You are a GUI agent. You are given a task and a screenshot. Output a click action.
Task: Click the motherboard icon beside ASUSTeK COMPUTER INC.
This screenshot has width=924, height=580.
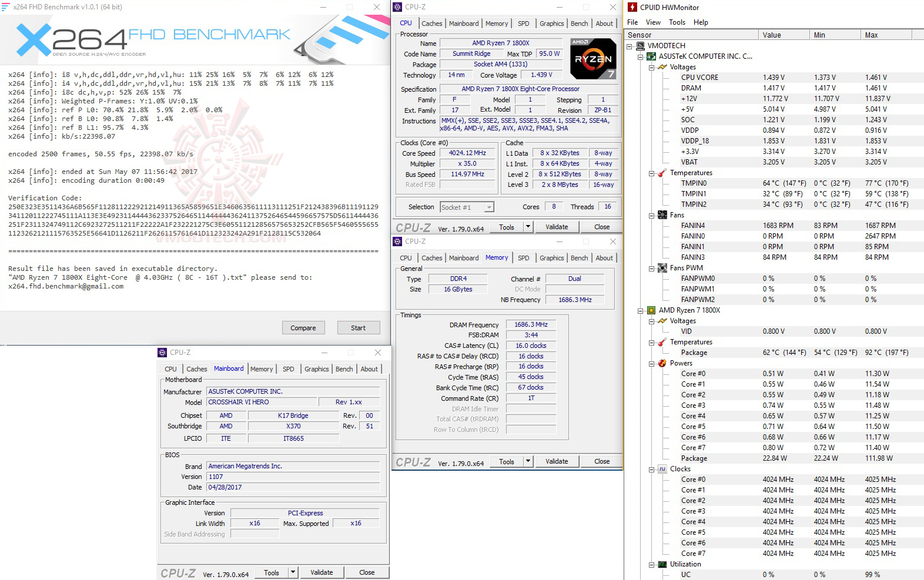(x=651, y=56)
